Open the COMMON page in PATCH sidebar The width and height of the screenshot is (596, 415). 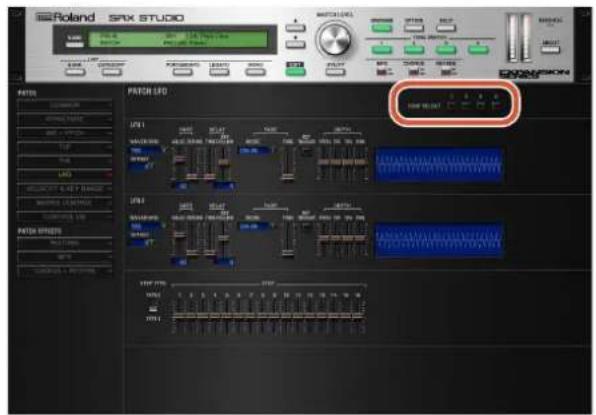pyautogui.click(x=65, y=105)
